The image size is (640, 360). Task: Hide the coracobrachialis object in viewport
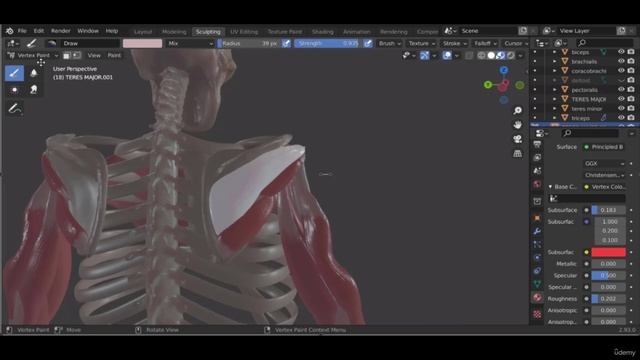(621, 71)
